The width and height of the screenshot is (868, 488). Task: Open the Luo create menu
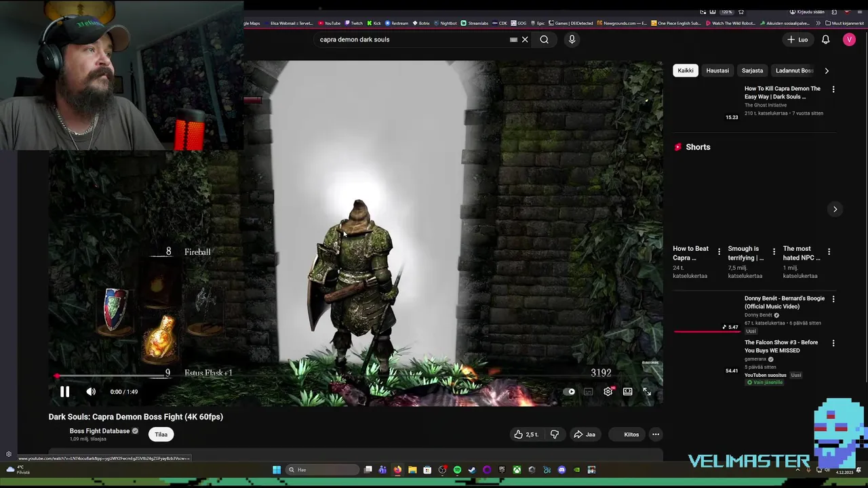(x=797, y=39)
